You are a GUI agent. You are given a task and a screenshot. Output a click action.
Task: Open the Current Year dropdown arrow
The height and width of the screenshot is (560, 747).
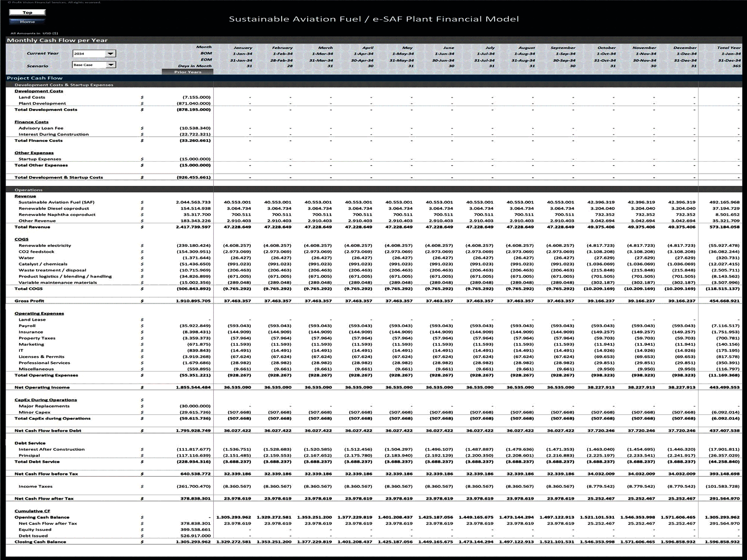(110, 54)
